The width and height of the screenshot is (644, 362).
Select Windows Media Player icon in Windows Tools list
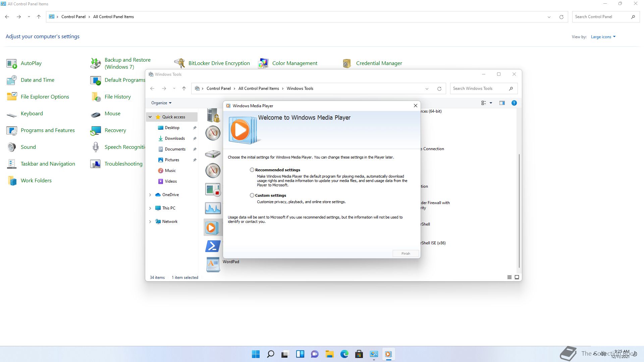coord(213,228)
